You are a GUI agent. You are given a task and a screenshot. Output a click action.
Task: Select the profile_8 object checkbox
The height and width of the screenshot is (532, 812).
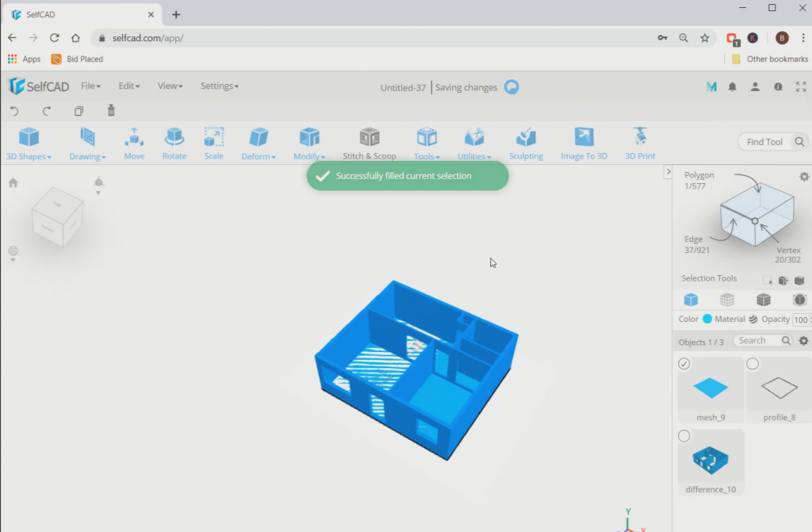[752, 363]
